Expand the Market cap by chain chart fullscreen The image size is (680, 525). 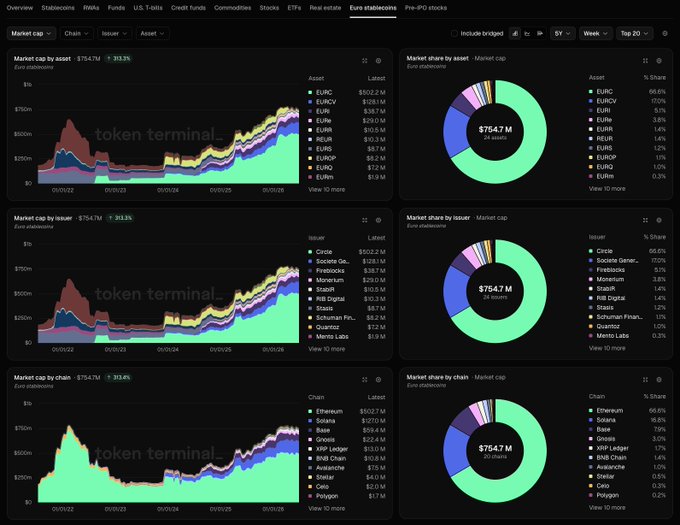click(365, 380)
